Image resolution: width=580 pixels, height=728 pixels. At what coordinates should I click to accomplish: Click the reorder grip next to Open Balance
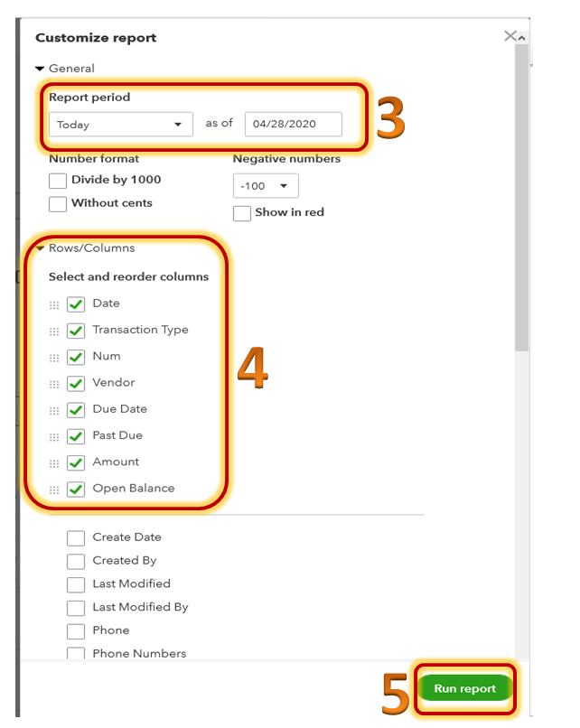52,488
